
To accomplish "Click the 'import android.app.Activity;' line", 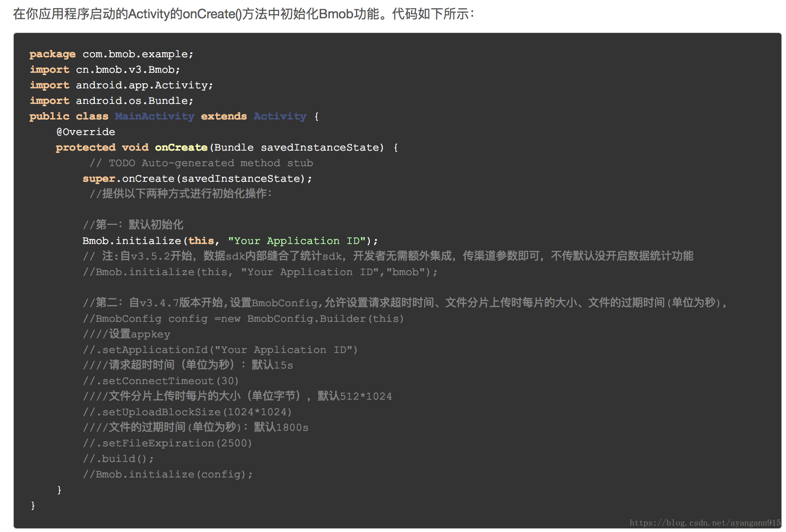I will tap(121, 85).
